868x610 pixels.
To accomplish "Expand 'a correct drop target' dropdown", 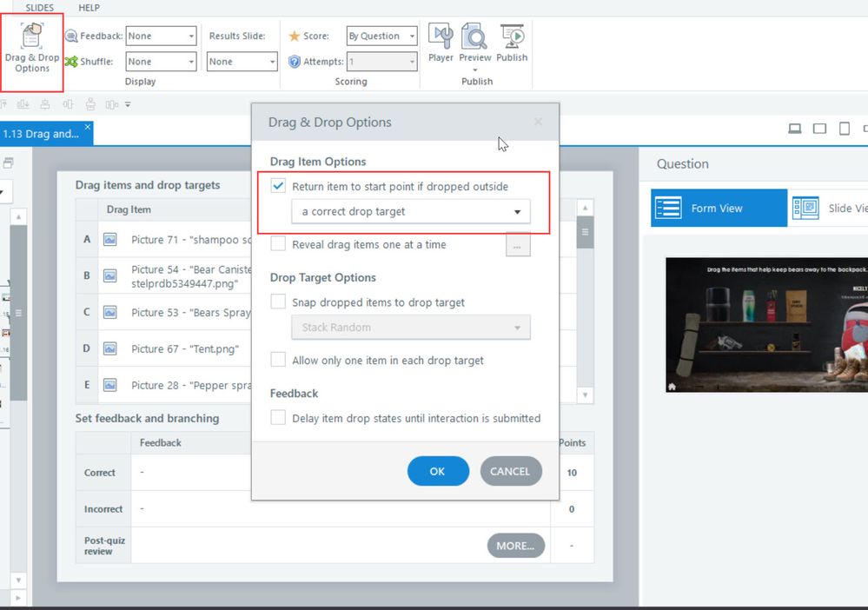I will (411, 211).
